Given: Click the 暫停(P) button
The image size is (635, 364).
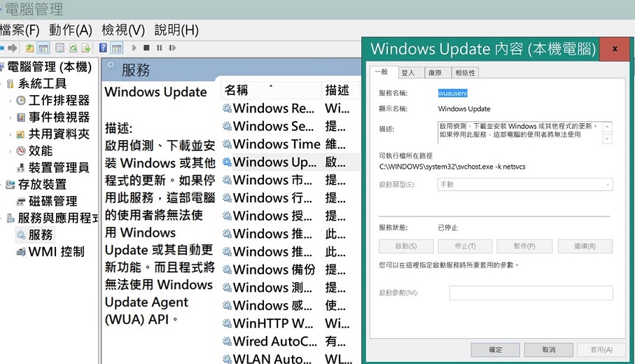Looking at the screenshot, I should [x=524, y=246].
